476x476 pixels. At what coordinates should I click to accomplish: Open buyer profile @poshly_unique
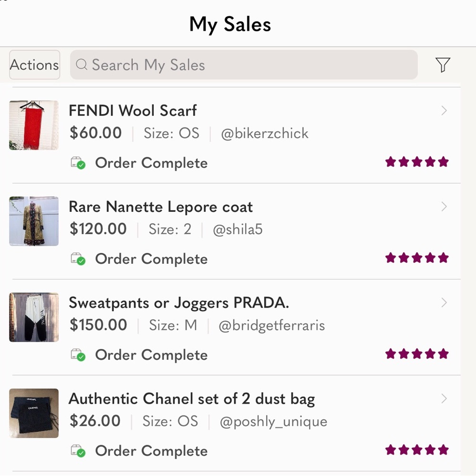[x=274, y=422]
